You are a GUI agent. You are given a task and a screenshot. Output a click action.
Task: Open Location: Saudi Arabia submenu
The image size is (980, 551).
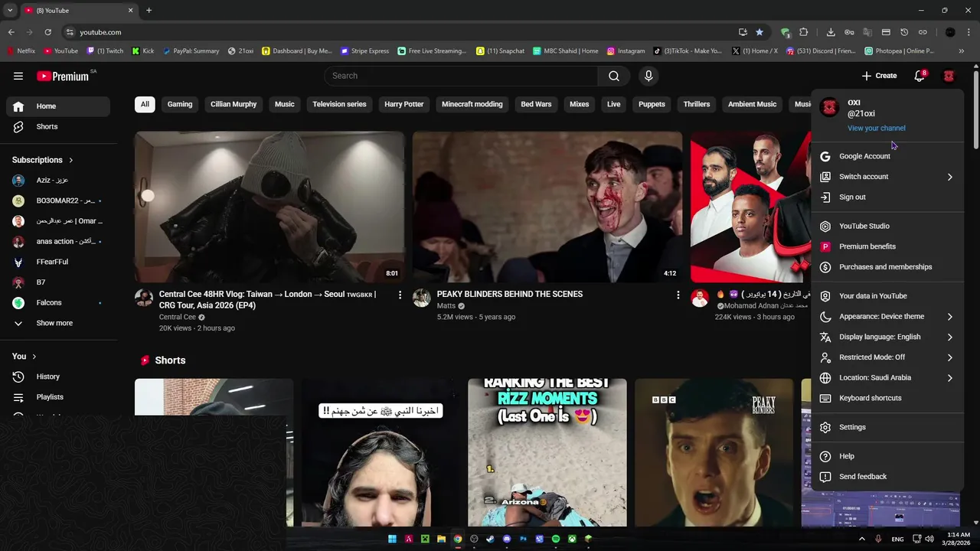tap(887, 378)
